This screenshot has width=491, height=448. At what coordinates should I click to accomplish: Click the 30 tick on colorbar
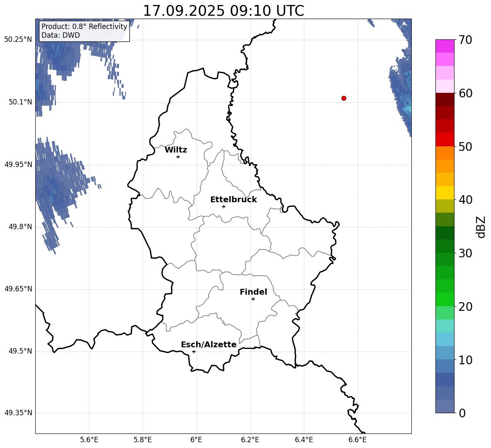point(465,253)
